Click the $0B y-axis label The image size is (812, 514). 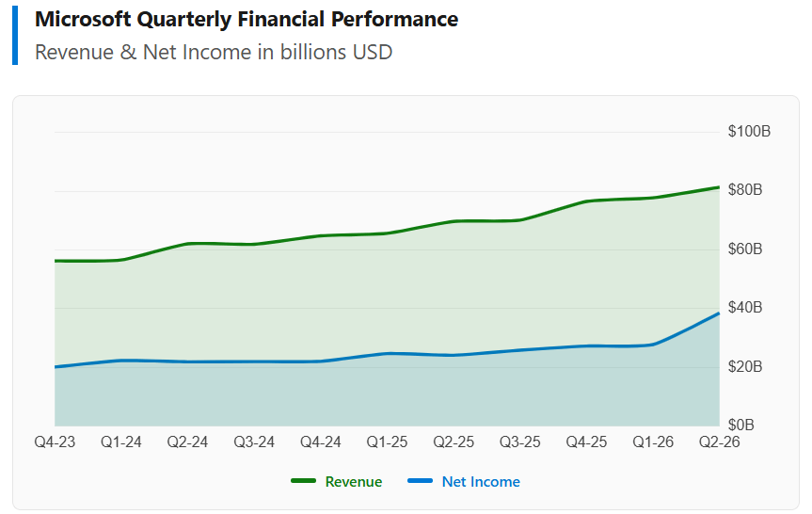tap(741, 426)
